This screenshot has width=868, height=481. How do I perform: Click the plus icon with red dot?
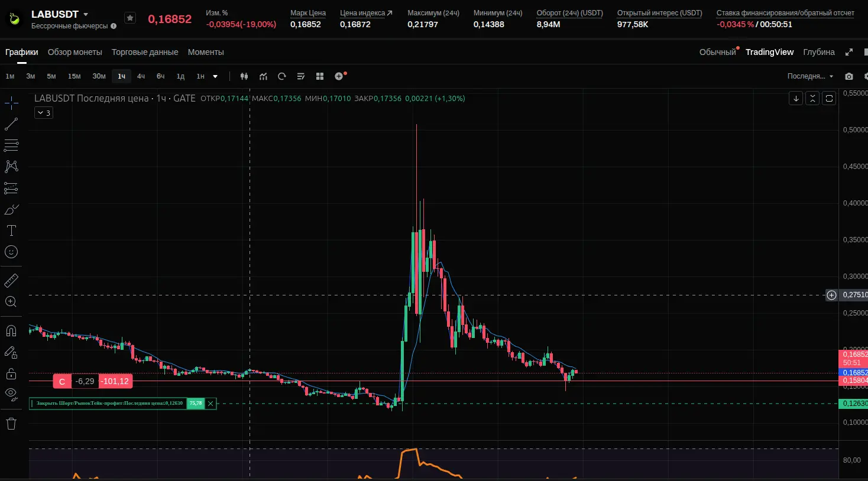pos(339,76)
